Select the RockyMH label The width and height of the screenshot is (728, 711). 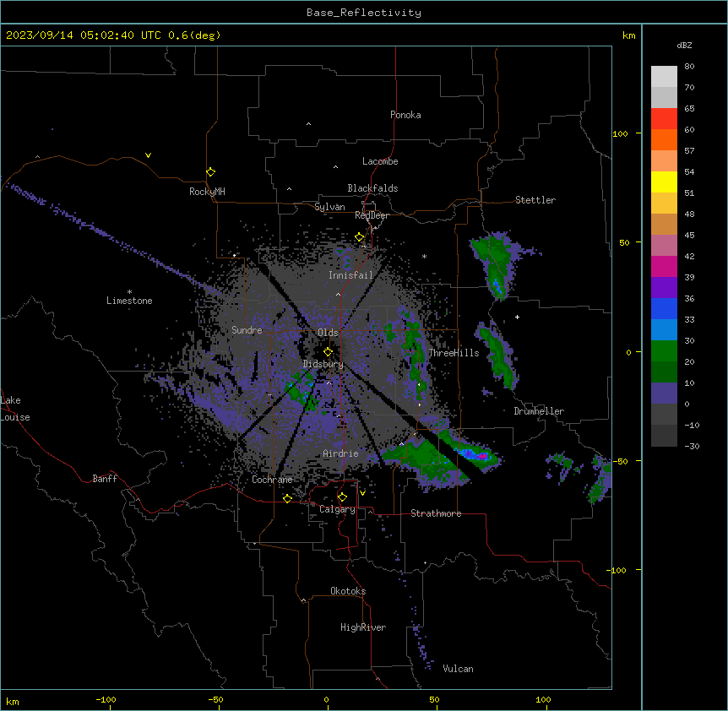[x=207, y=192]
